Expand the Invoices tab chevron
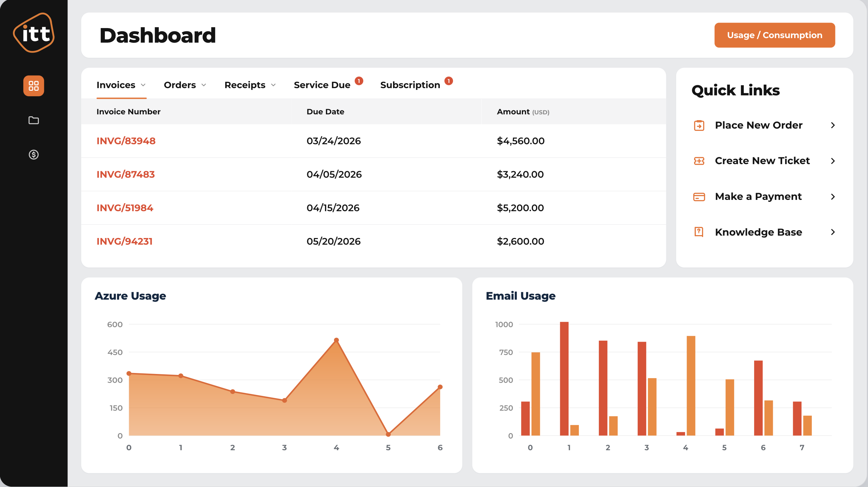The image size is (868, 487). (143, 85)
